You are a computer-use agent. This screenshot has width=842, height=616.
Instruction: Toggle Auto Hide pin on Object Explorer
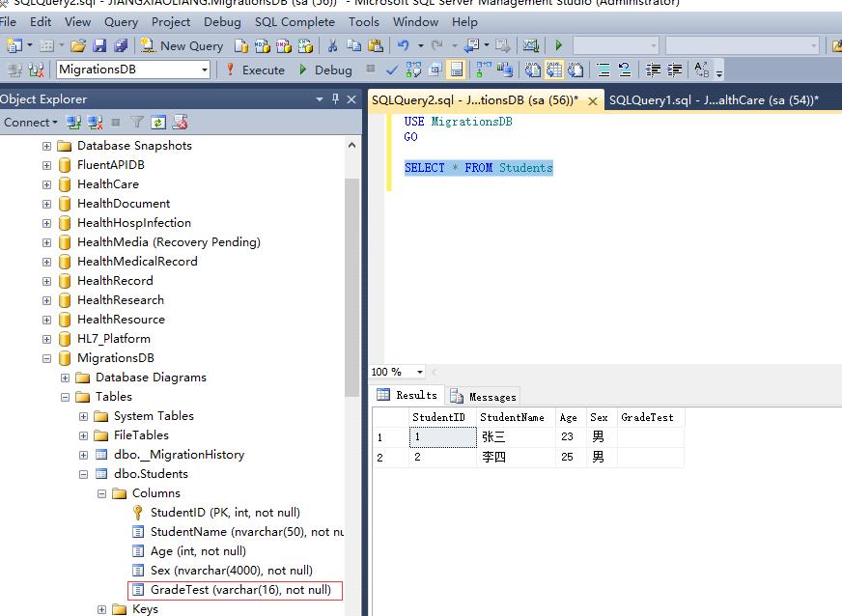[x=336, y=99]
